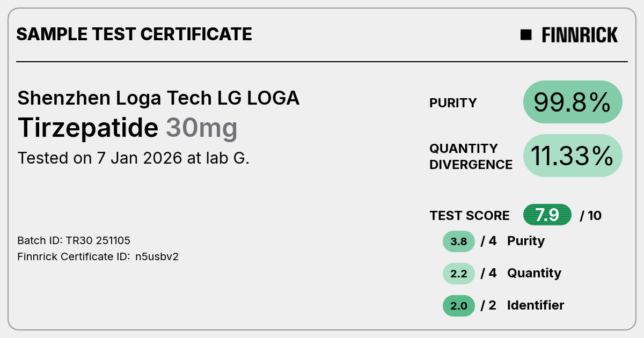Select the Tirzepatide product name

point(88,128)
